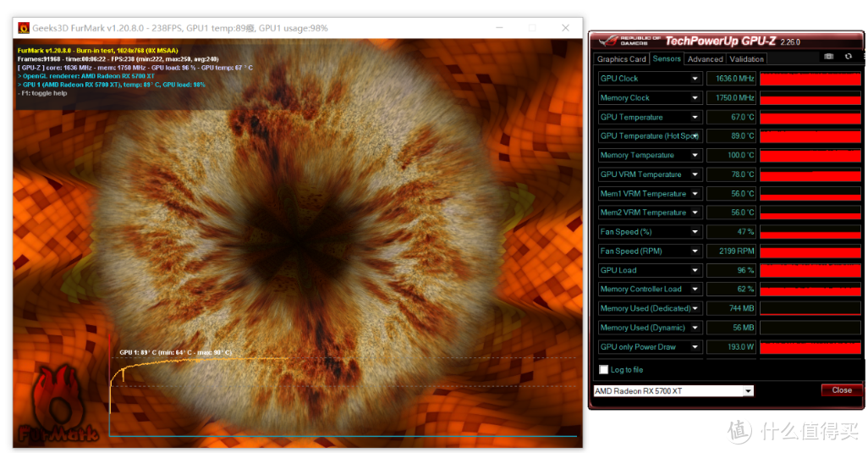Click the 96 % GPU load value

tap(732, 270)
